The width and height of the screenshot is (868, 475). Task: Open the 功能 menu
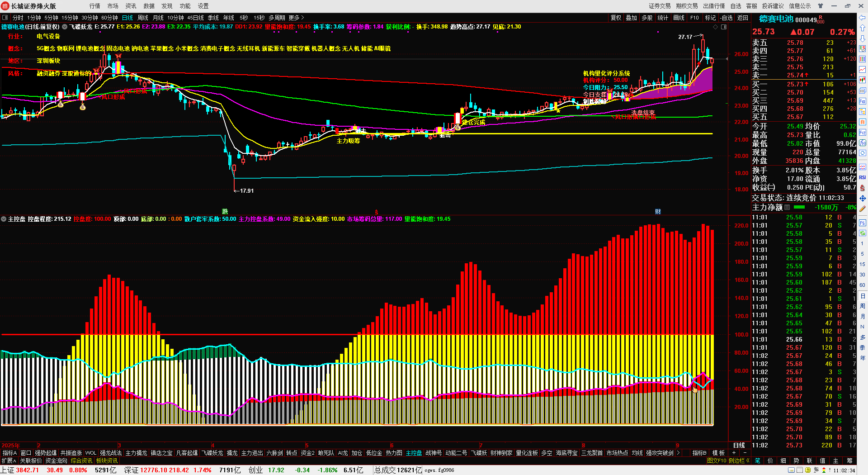[185, 6]
